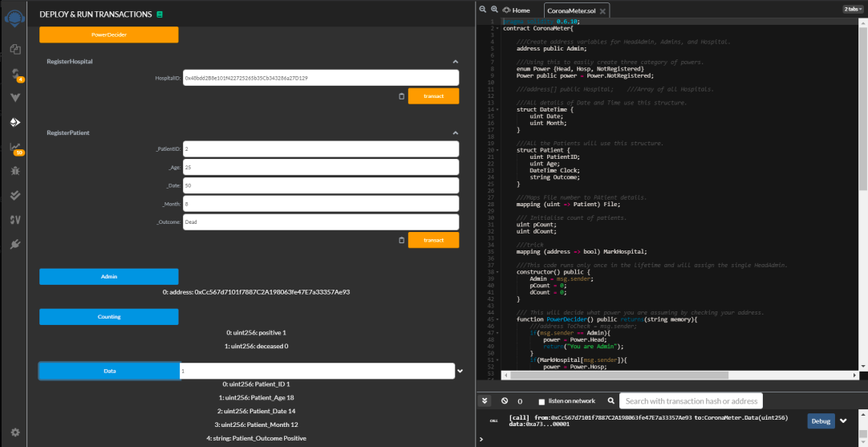This screenshot has height=447, width=868.
Task: Click the _PatientID input field
Action: (321, 149)
